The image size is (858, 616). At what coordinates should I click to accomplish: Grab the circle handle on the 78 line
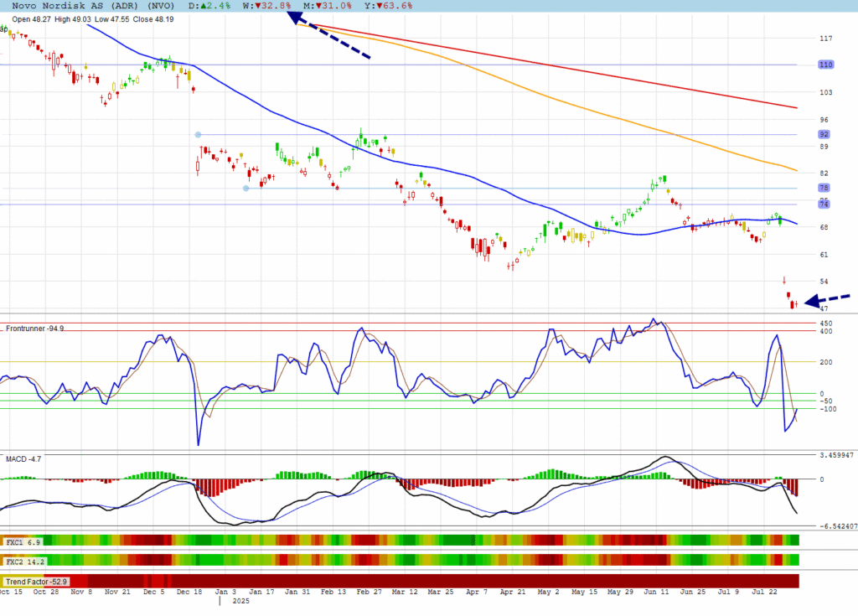coord(246,189)
